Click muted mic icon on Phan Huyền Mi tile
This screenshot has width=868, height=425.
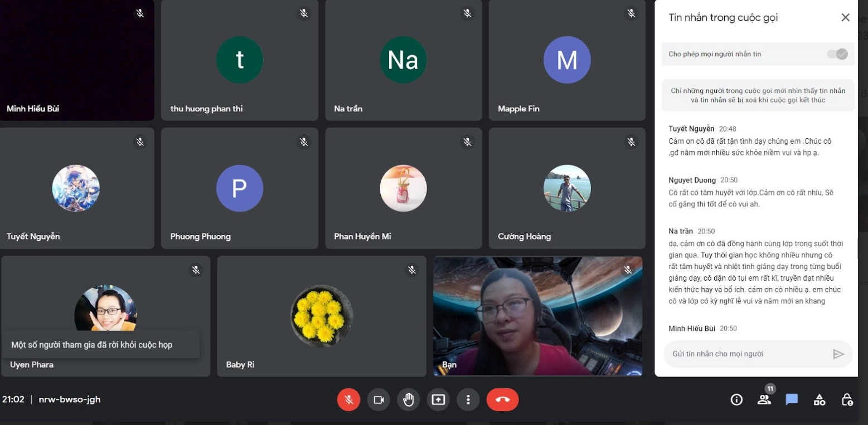point(468,142)
